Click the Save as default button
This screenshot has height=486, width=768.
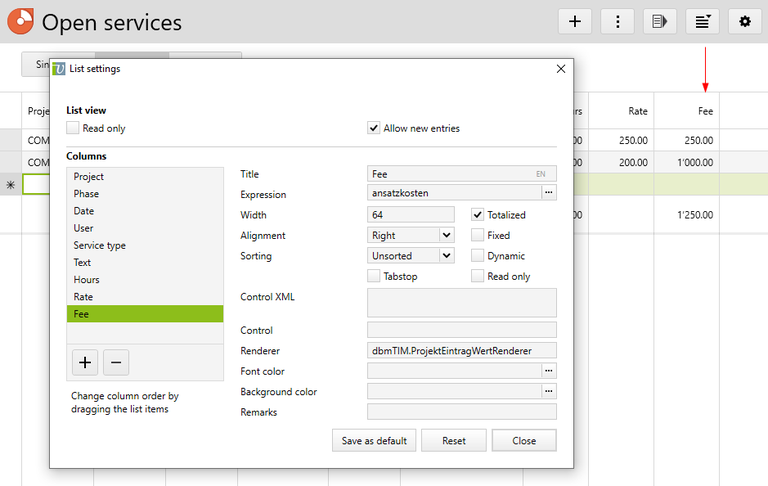[x=374, y=440]
